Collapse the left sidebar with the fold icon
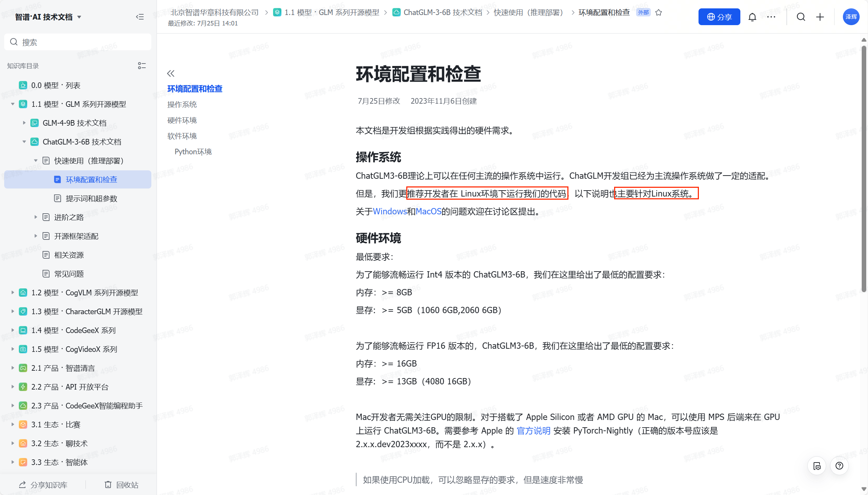868x495 pixels. pos(140,17)
